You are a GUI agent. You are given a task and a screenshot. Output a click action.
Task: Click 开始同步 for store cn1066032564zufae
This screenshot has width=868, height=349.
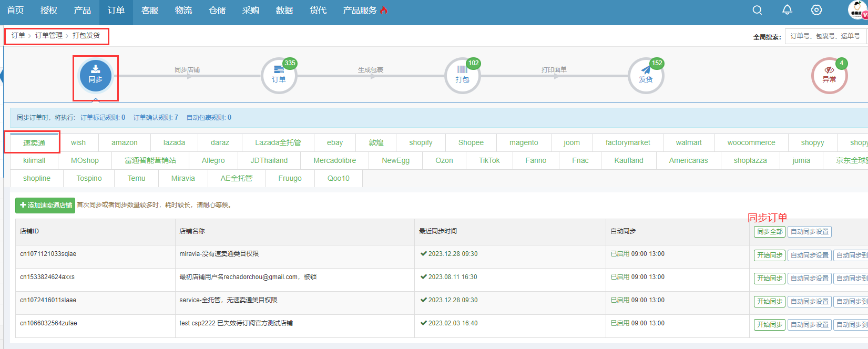pos(770,325)
